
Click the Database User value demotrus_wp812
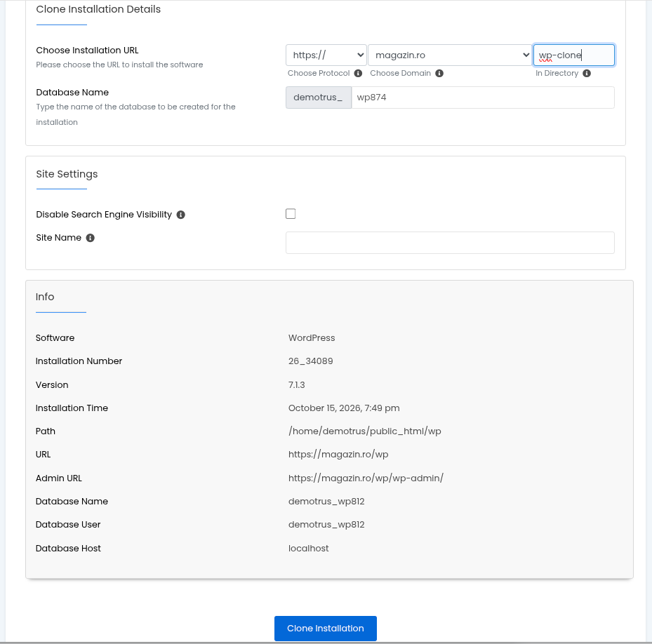[x=326, y=525]
